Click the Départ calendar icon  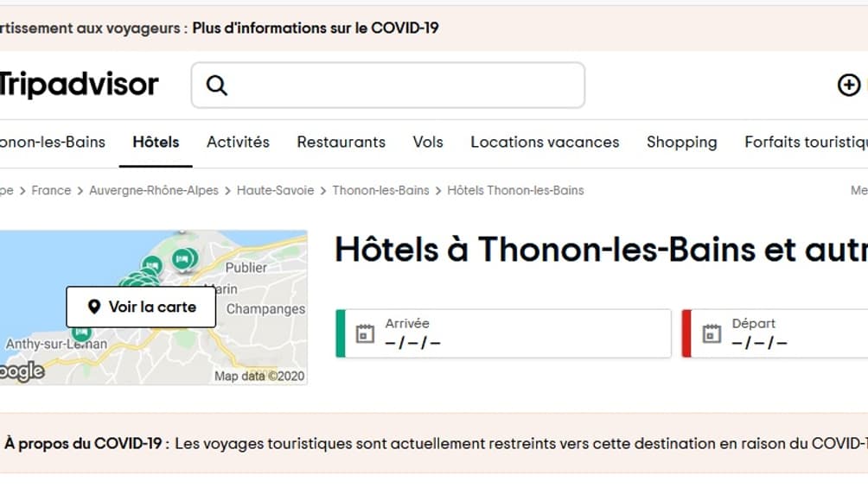pos(712,333)
